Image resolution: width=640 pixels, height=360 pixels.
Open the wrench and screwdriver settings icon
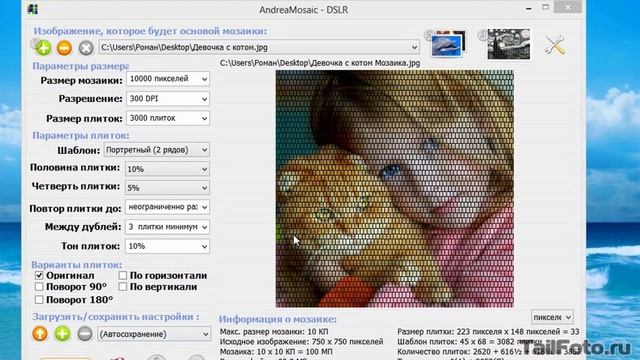click(555, 45)
